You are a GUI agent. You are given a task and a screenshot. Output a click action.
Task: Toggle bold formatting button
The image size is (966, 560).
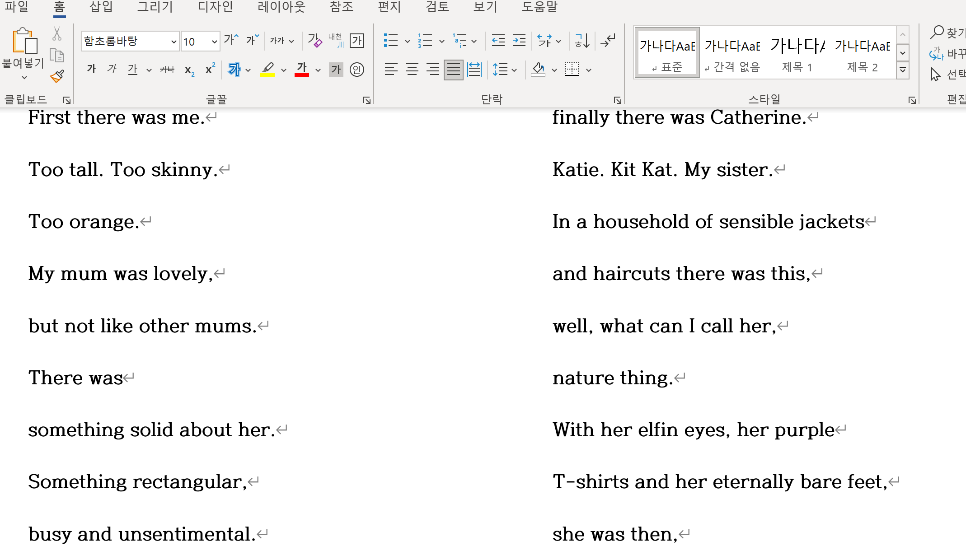pos(91,70)
